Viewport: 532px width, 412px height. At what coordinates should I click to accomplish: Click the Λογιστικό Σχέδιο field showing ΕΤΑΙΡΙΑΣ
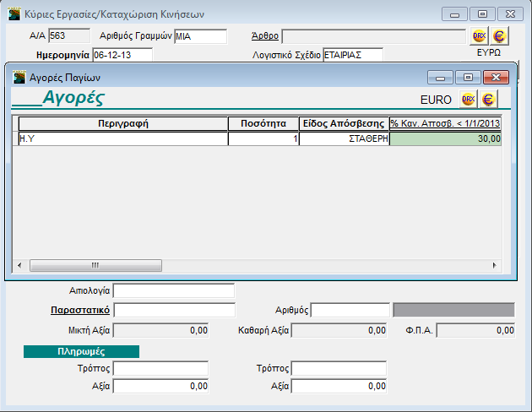point(353,55)
